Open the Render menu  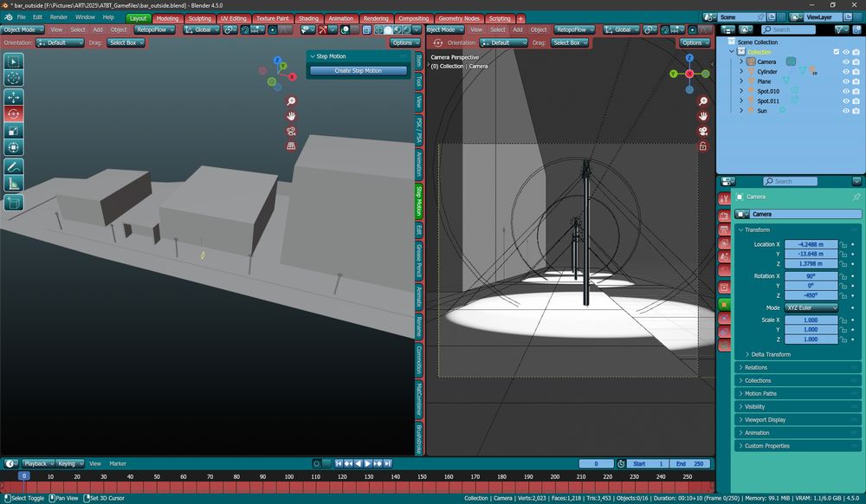(x=58, y=17)
